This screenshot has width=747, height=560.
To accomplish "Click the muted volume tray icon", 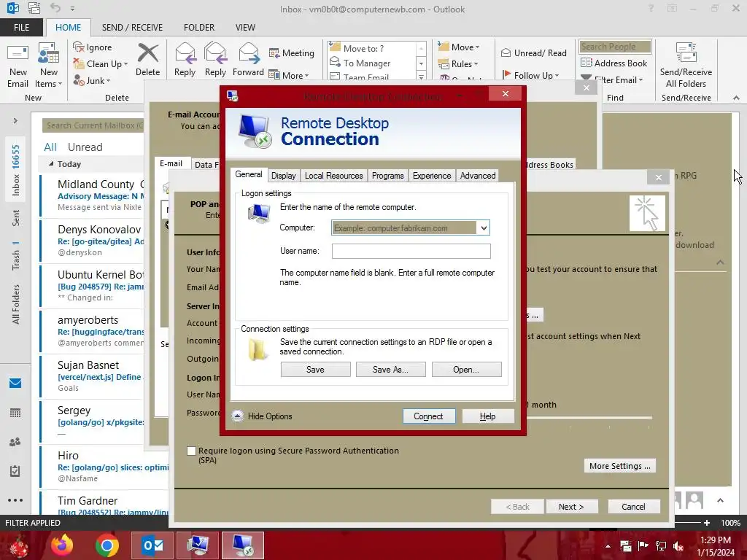I will pyautogui.click(x=679, y=546).
